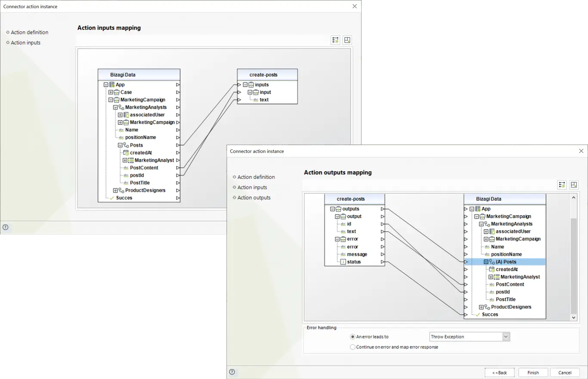
Task: Click the scroll up arrow in the outputs mapping
Action: point(573,197)
